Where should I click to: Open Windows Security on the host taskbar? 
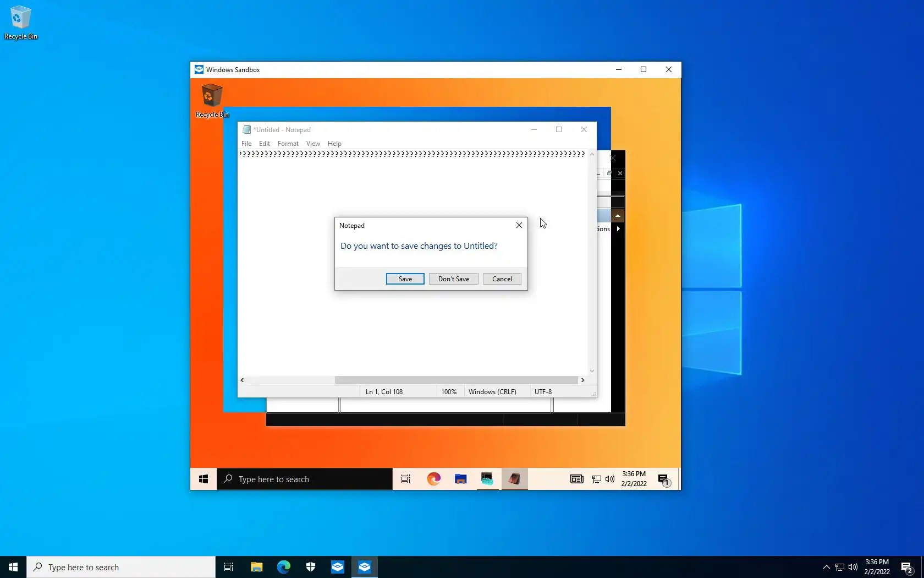(310, 567)
